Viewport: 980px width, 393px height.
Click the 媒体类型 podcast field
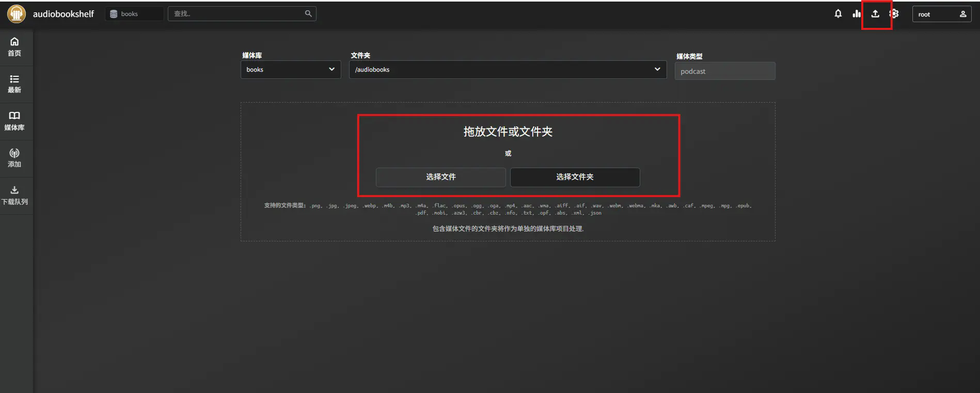pos(725,71)
